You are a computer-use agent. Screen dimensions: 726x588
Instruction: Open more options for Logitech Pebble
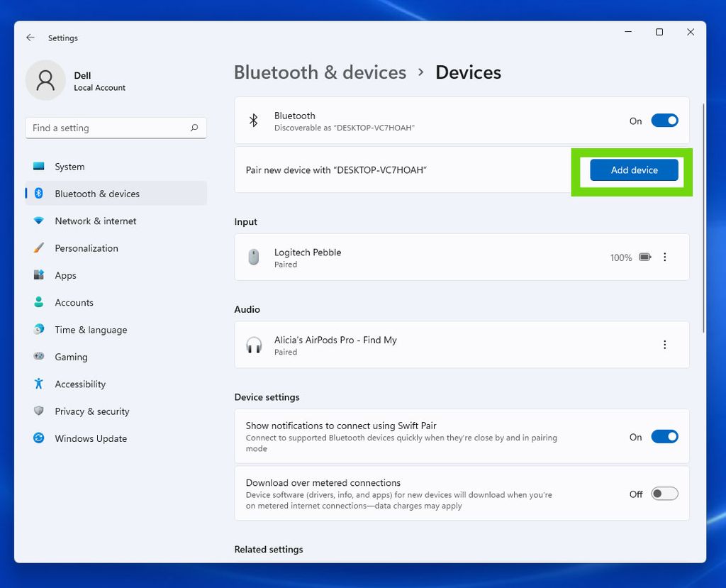click(665, 257)
